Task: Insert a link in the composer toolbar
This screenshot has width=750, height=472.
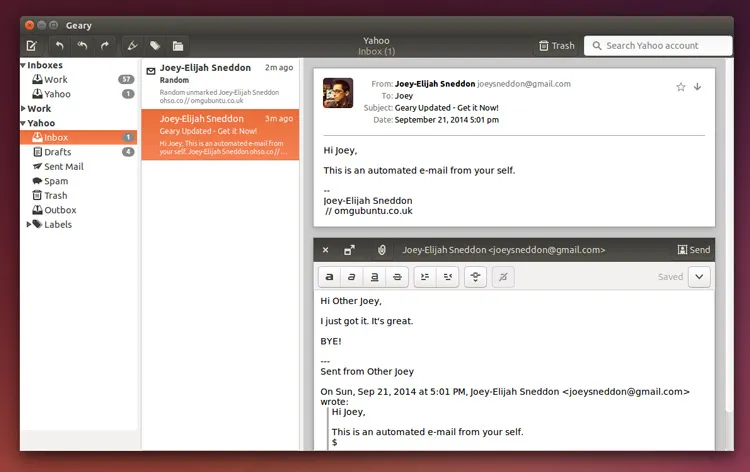Action: point(476,277)
